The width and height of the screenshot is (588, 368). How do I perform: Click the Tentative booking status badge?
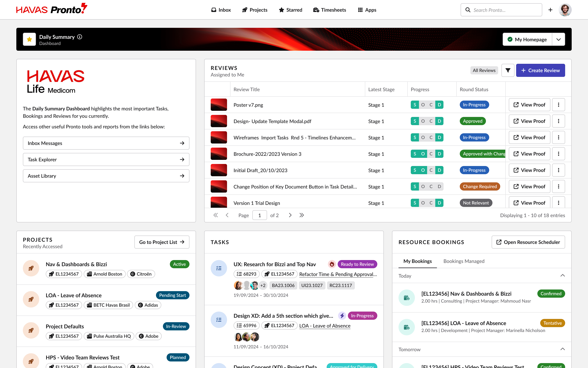click(552, 323)
